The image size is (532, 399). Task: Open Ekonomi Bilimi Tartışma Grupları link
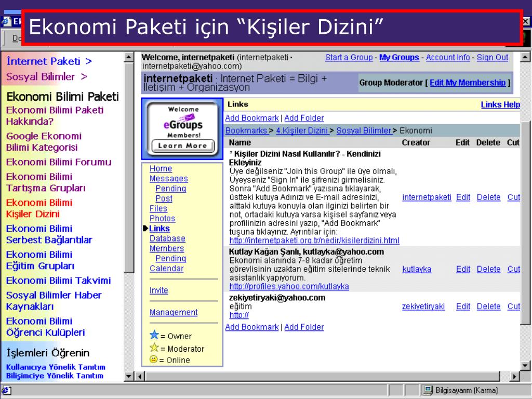(46, 182)
